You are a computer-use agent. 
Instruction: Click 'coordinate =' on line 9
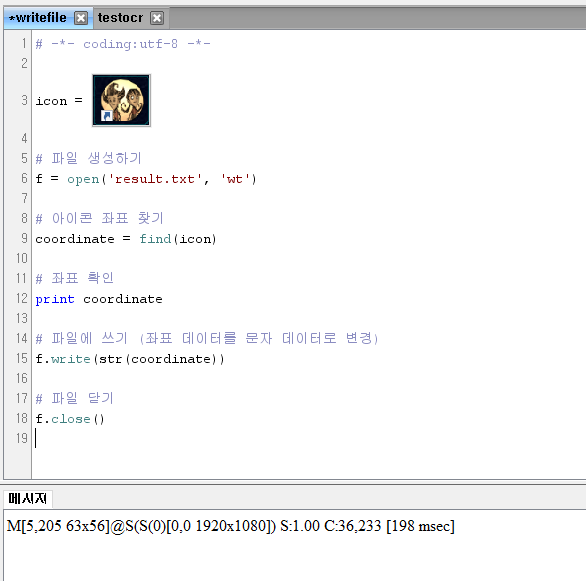[83, 239]
